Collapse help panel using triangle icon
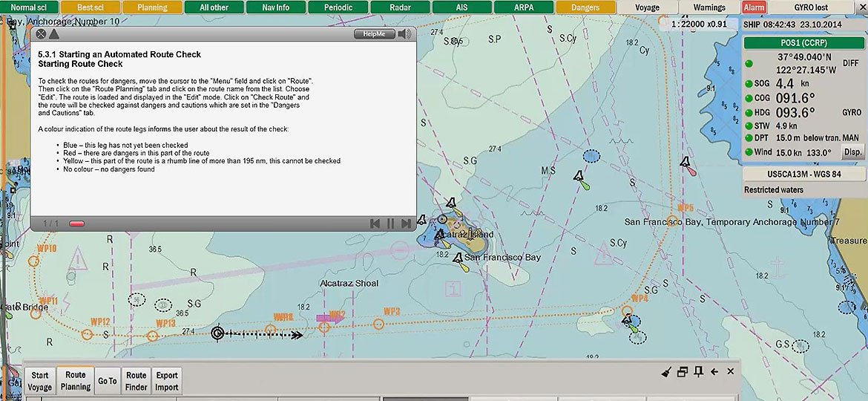The width and height of the screenshot is (868, 401). point(54,34)
